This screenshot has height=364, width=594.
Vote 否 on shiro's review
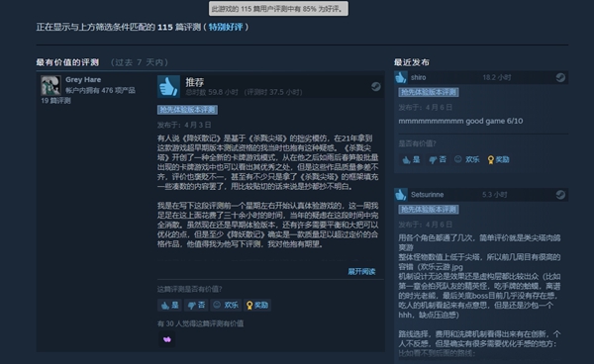(x=438, y=159)
